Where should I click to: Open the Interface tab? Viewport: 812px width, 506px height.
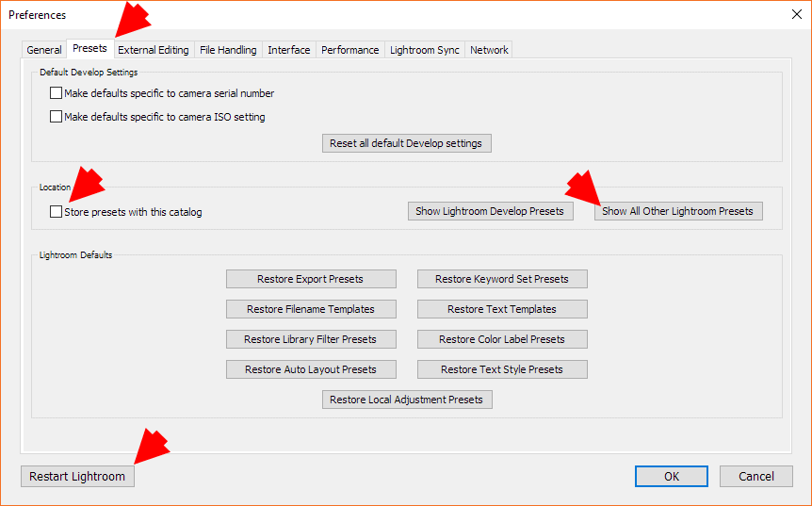(289, 50)
